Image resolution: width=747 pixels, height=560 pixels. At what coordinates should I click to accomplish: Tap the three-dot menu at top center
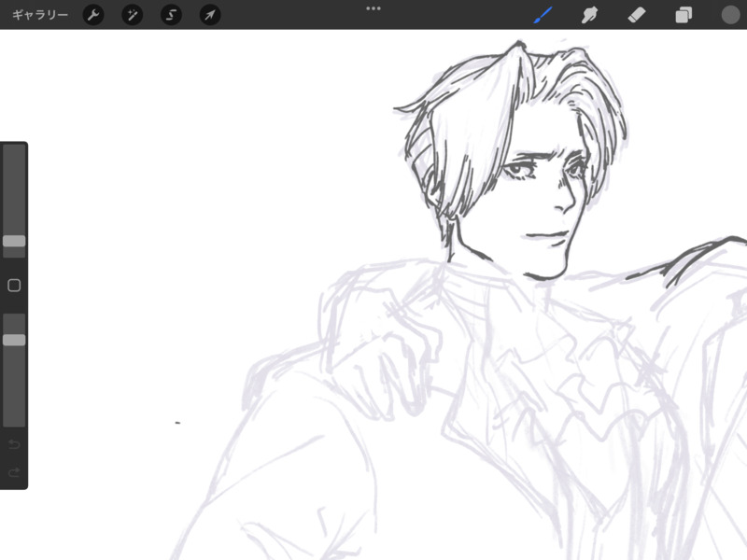(x=373, y=8)
